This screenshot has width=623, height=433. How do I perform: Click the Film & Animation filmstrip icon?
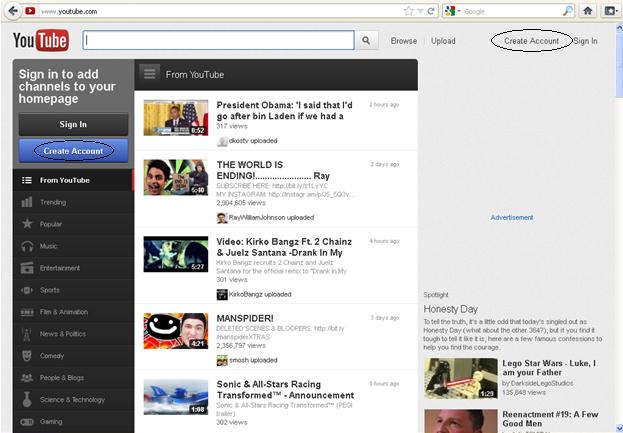click(27, 312)
